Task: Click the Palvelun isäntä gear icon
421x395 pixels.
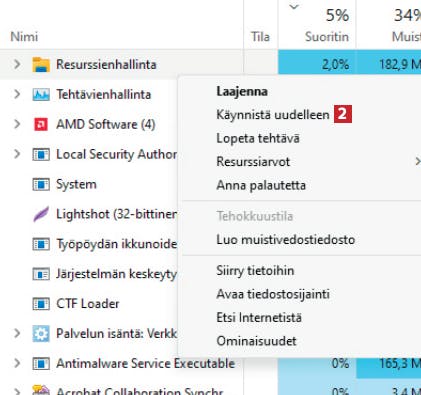Action: coord(41,333)
